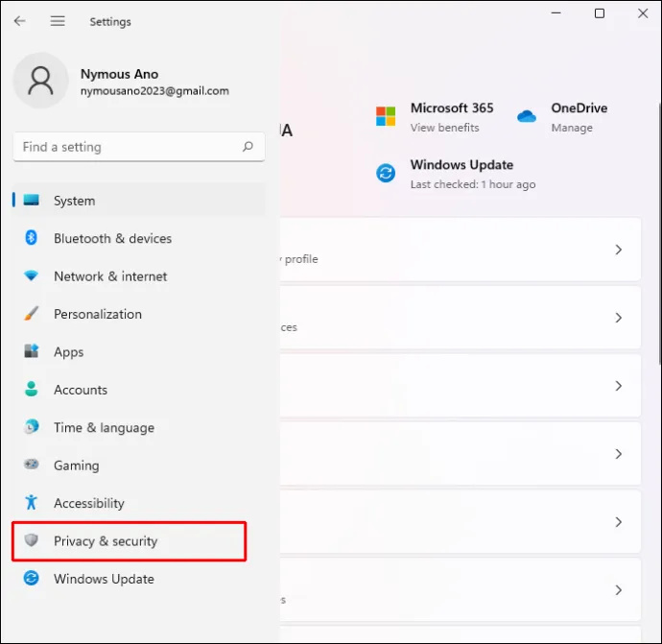This screenshot has width=662, height=644.
Task: Click the Windows Update sync icon in header
Action: 386,173
